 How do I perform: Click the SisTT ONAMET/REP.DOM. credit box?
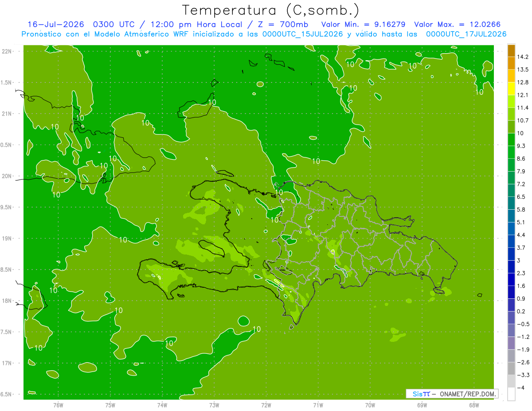click(451, 394)
